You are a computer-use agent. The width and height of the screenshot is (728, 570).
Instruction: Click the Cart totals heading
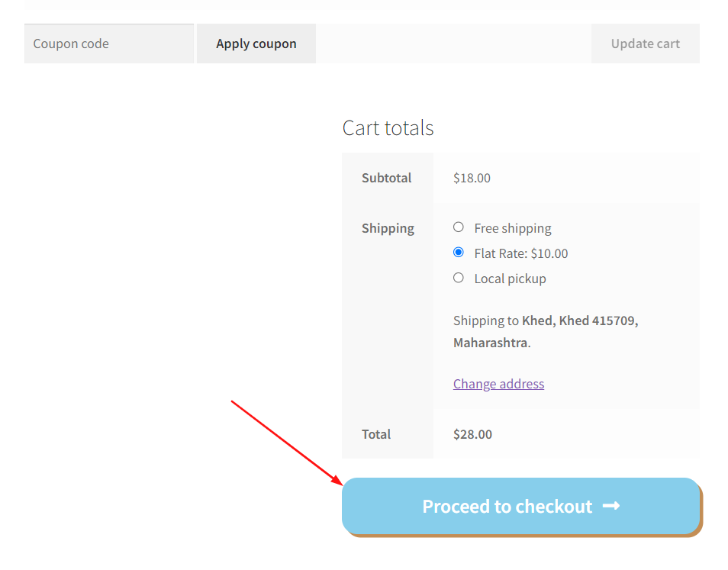(x=388, y=128)
